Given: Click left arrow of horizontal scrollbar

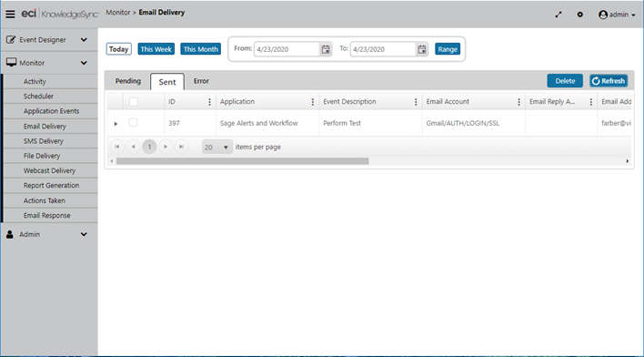Looking at the screenshot, I should pyautogui.click(x=112, y=161).
